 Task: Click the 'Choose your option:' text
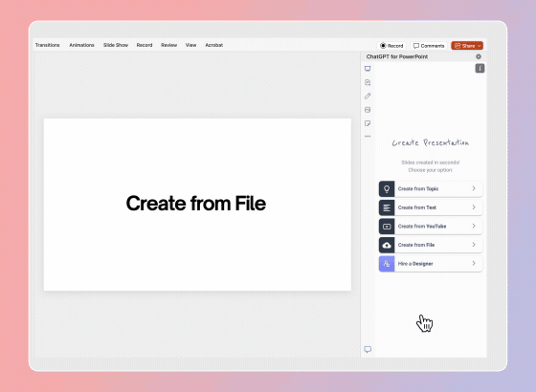[431, 170]
